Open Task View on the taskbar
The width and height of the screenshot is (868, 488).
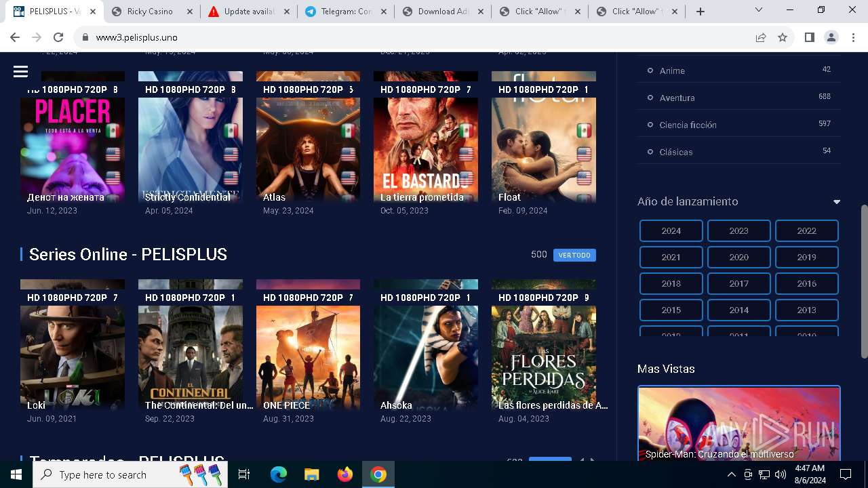[x=244, y=474]
